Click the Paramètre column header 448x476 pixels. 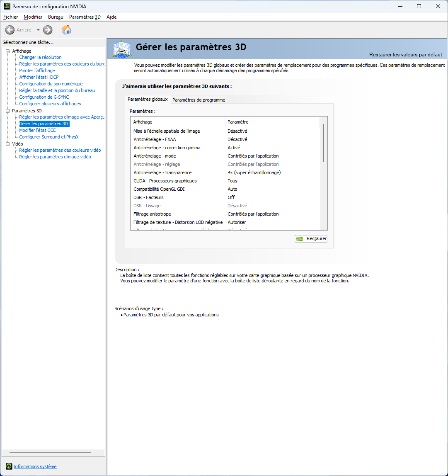(x=273, y=122)
